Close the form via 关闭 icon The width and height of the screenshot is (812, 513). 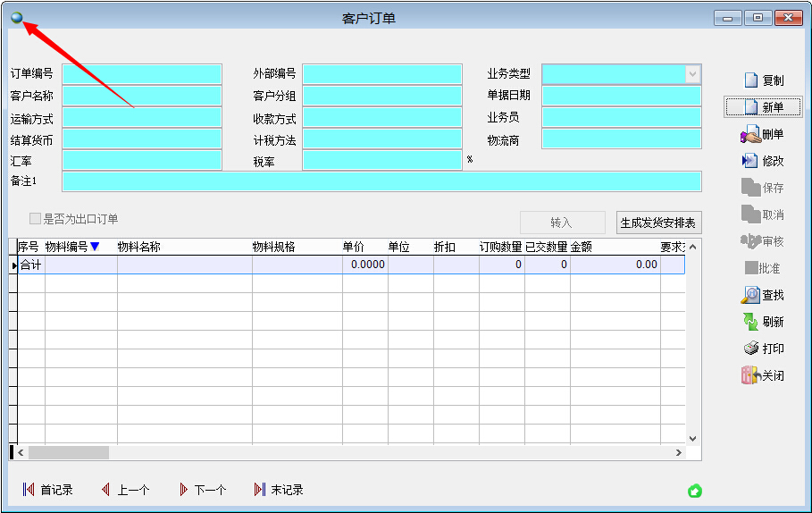click(x=749, y=375)
